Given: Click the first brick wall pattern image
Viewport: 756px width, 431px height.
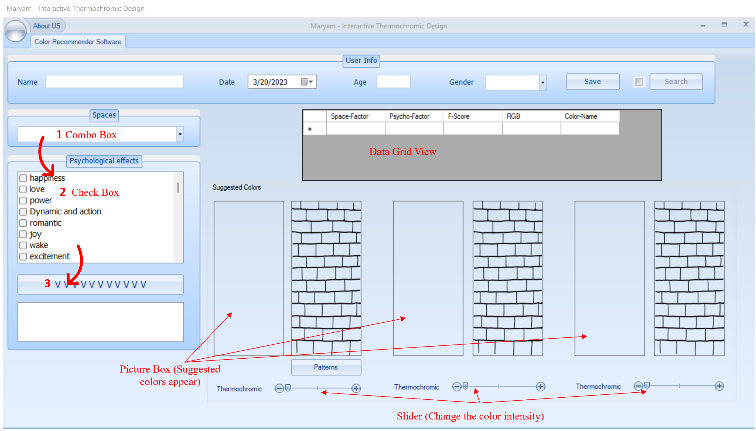Looking at the screenshot, I should coord(326,278).
